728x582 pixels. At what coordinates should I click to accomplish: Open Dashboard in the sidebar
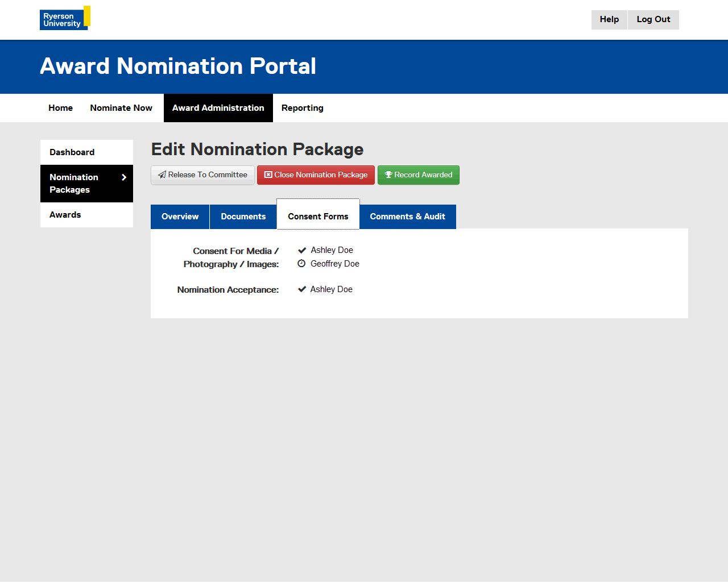72,152
